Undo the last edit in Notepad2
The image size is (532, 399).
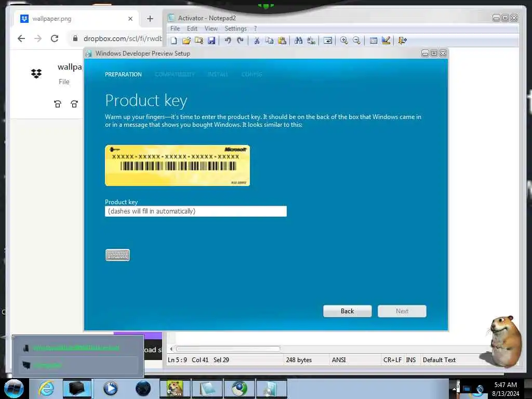[228, 41]
